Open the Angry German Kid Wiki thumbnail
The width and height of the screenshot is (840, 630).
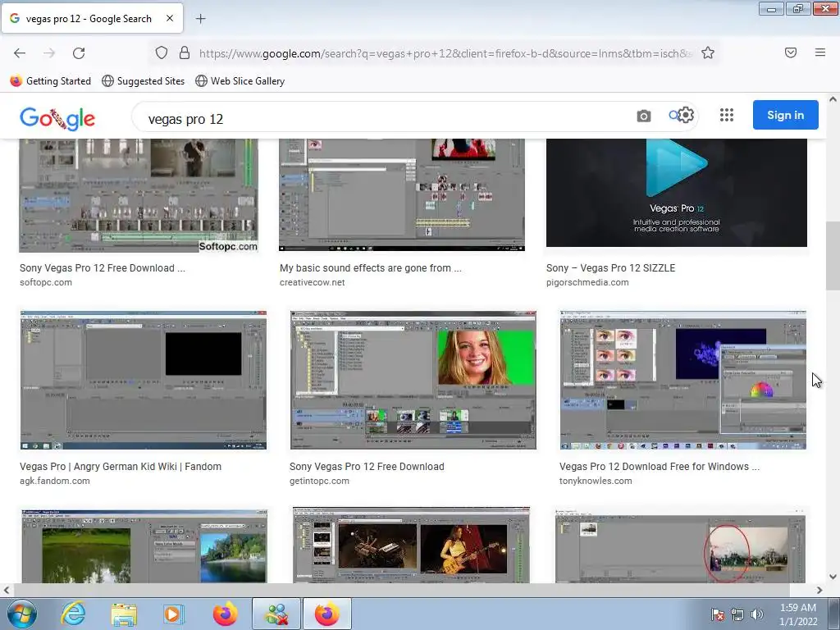tap(144, 380)
